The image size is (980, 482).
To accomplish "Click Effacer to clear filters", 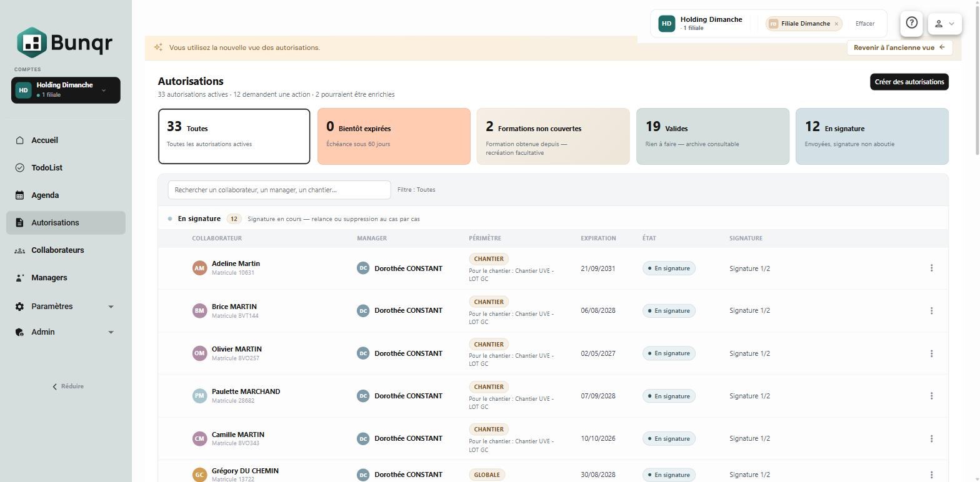I will click(865, 24).
